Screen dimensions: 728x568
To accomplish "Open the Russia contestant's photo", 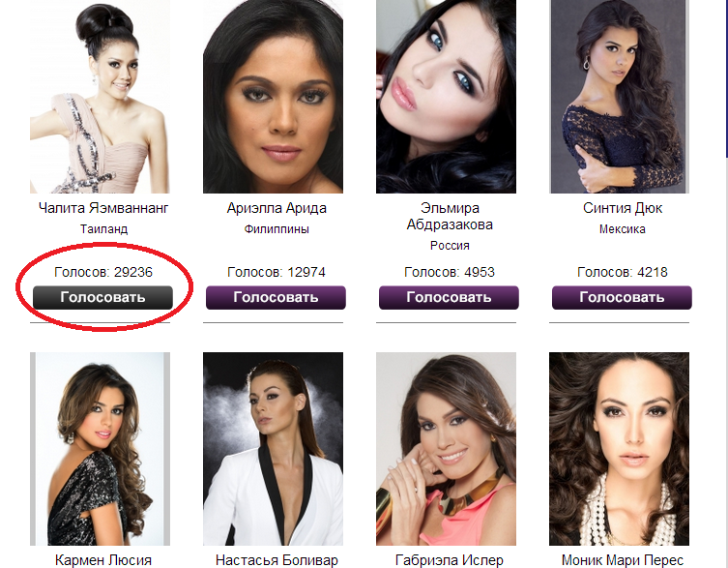I will click(x=446, y=97).
